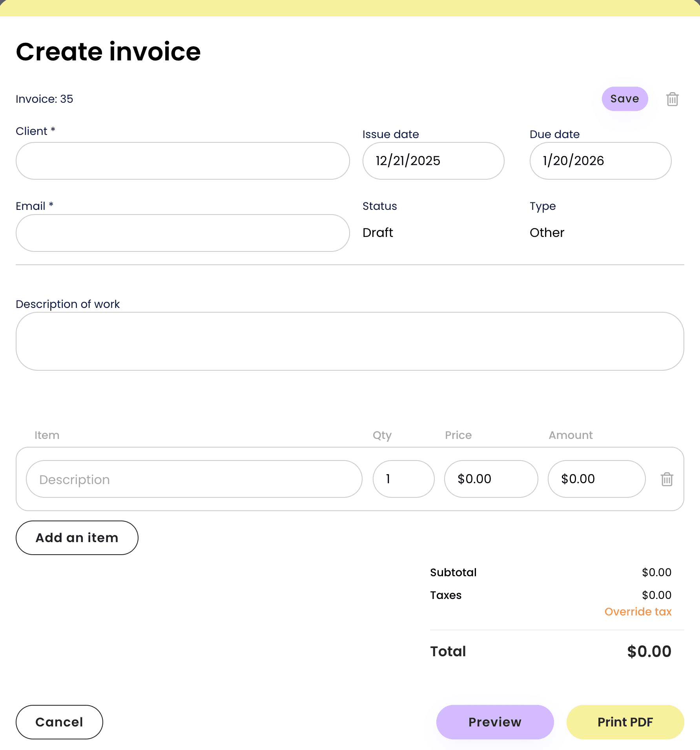Viewport: 700px width, 750px height.
Task: Select the Price field in item row
Action: point(491,479)
